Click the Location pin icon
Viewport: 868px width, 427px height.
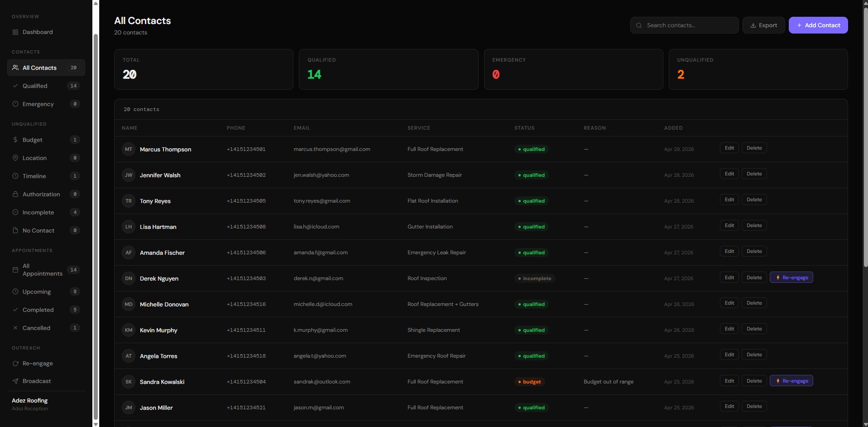point(15,158)
